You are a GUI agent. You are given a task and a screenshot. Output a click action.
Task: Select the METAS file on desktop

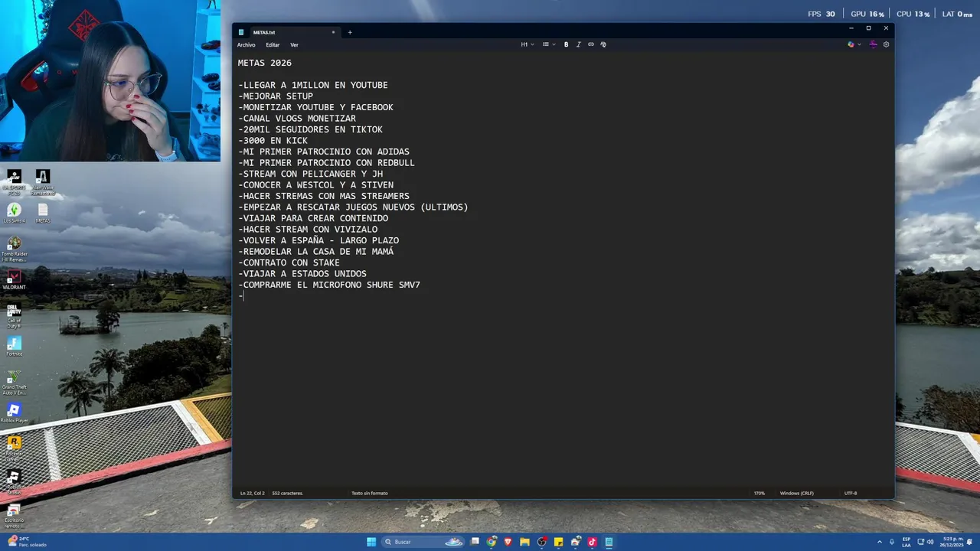[x=42, y=213]
